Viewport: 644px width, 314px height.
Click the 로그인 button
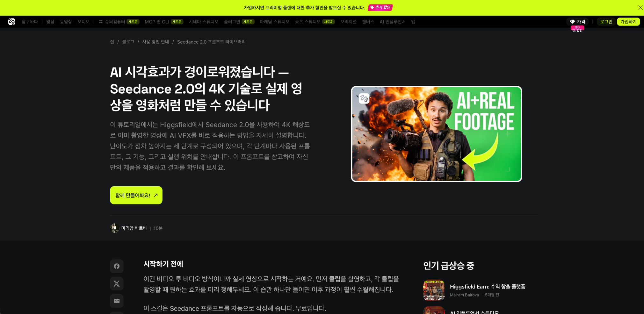[606, 22]
